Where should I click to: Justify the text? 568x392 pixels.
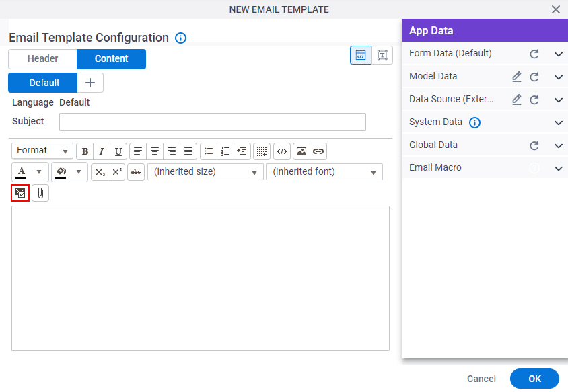[188, 151]
